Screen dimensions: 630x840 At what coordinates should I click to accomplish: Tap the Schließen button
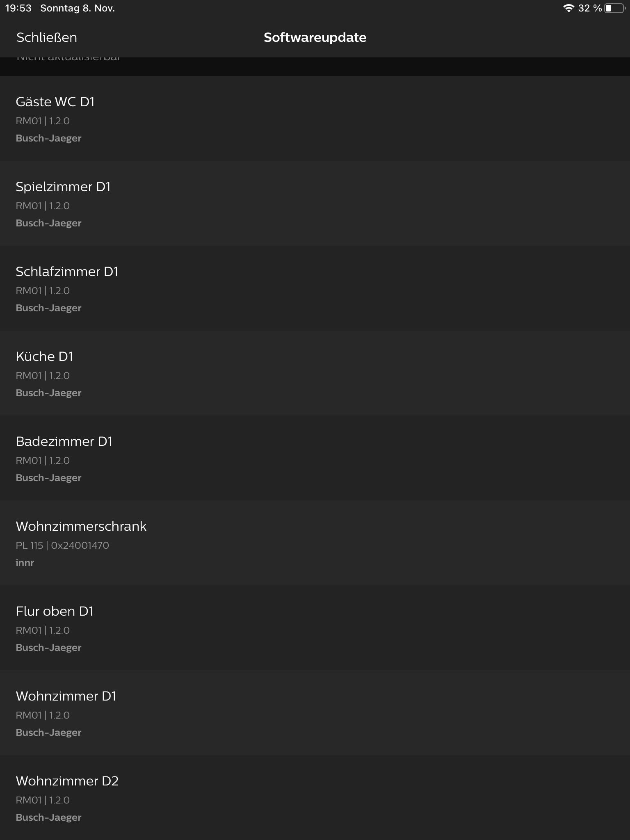point(47,37)
